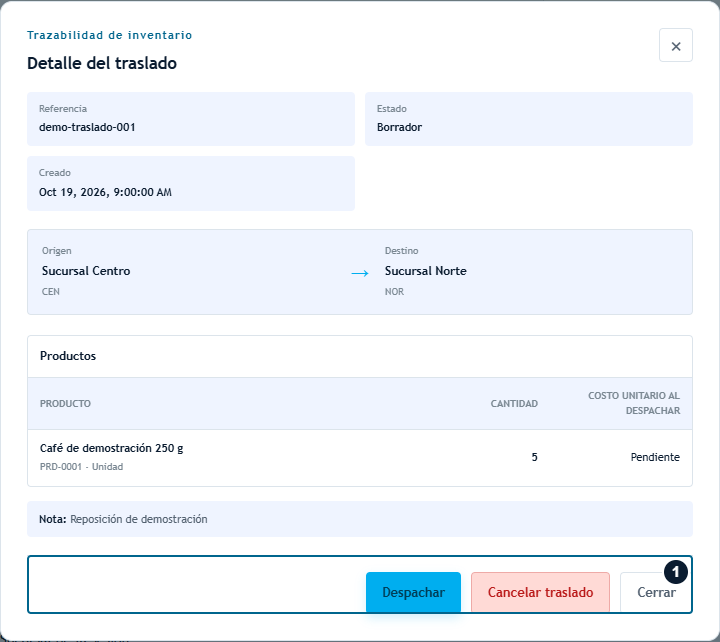Viewport: 720px width, 642px height.
Task: Click Trazabilidad de inventario label
Action: (109, 35)
